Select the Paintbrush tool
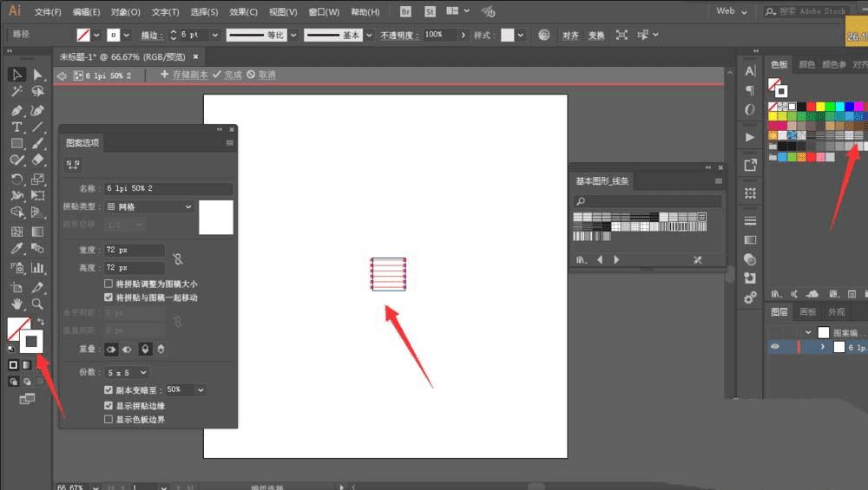This screenshot has width=868, height=490. click(37, 144)
